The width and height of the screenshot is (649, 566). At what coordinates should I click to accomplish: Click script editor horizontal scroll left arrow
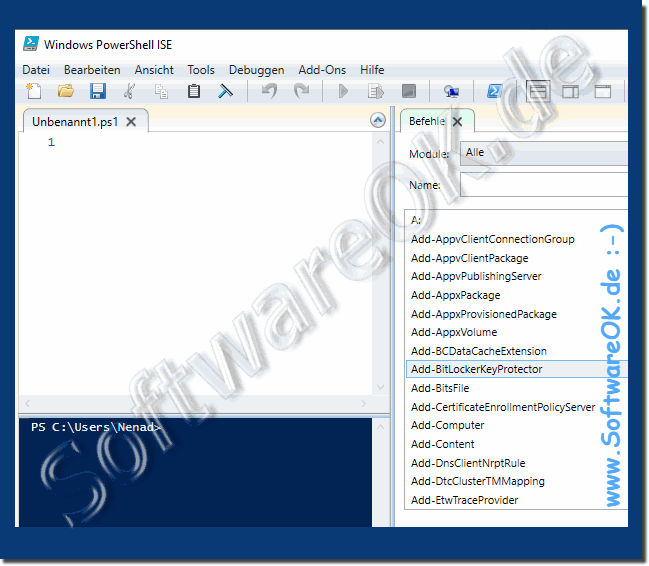pos(28,403)
